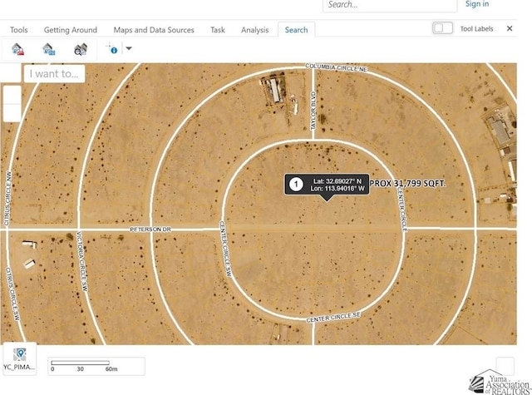Image resolution: width=532 pixels, height=395 pixels.
Task: Click the CENTER CIRCLE SW label
Action: [225, 249]
